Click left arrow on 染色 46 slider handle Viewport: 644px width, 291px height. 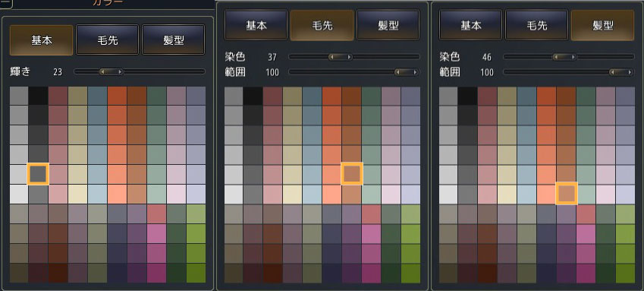tap(556, 57)
